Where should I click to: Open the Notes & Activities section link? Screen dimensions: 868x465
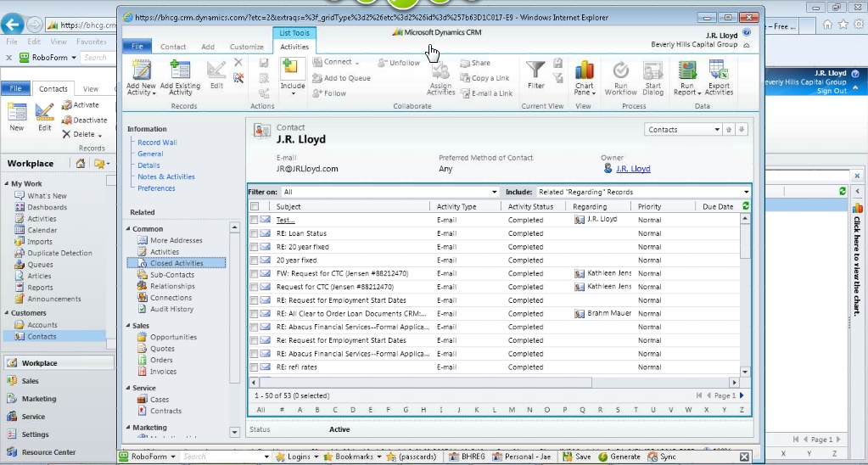pyautogui.click(x=166, y=176)
